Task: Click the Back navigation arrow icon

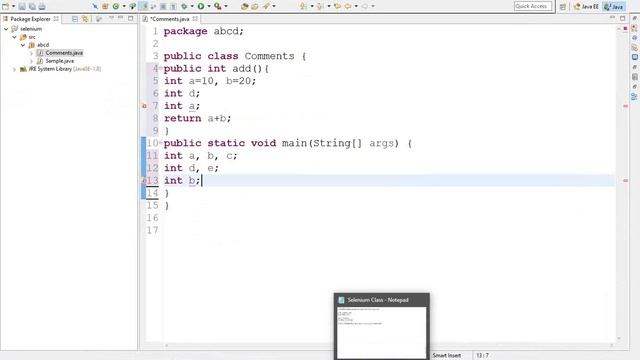Action: tap(348, 6)
